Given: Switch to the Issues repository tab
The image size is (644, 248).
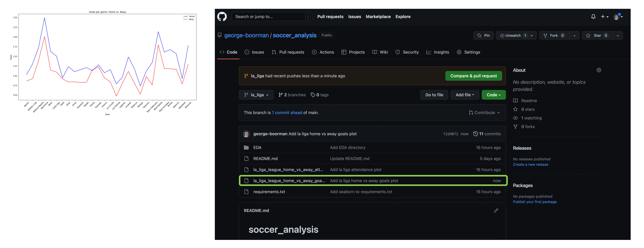Looking at the screenshot, I should click(x=254, y=52).
